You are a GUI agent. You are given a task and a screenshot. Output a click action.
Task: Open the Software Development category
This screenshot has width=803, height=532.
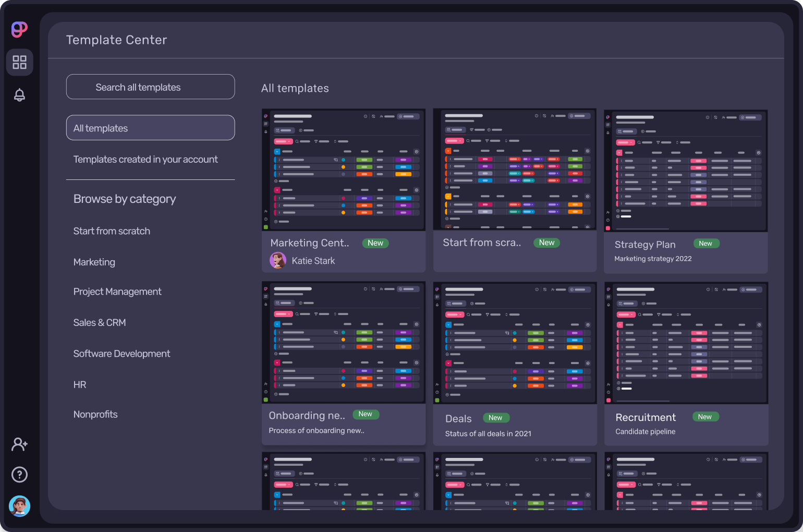point(121,354)
